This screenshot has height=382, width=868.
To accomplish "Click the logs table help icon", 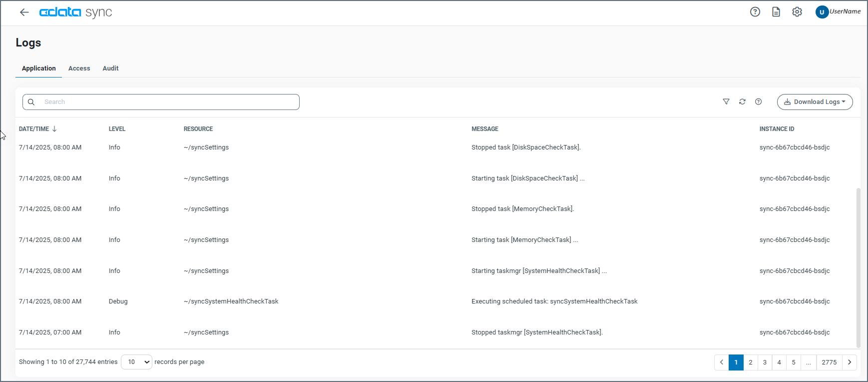I will tap(758, 102).
